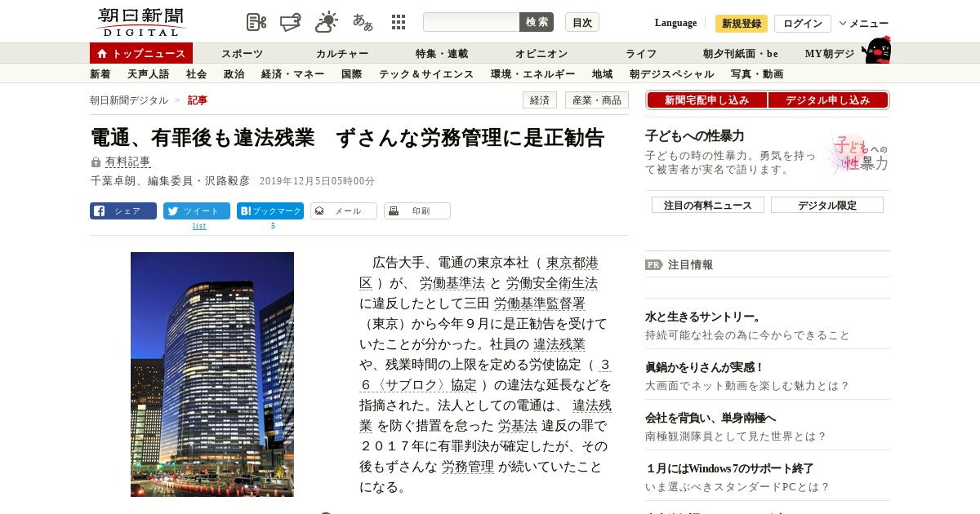Subscribe via 新聞宅配申し込み
Screen dimensions: 980x514
coord(706,100)
